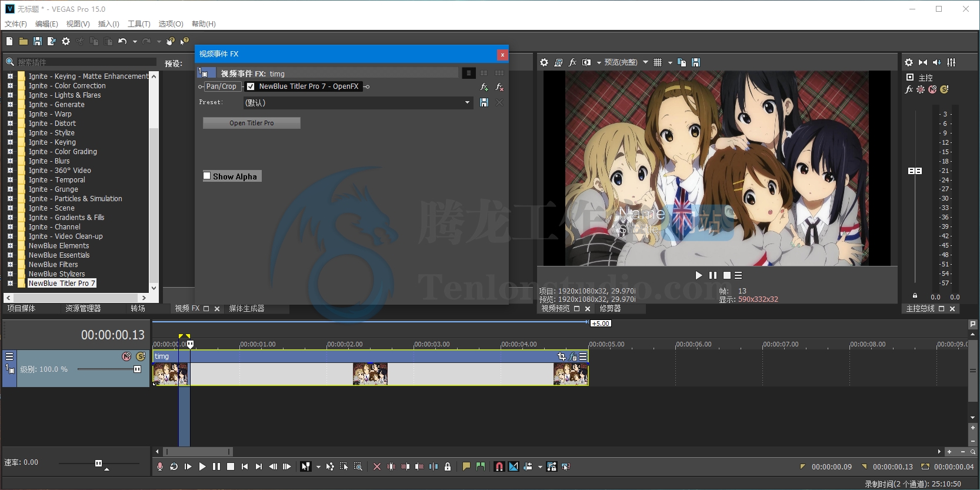Click the Record microphone icon

tap(160, 466)
